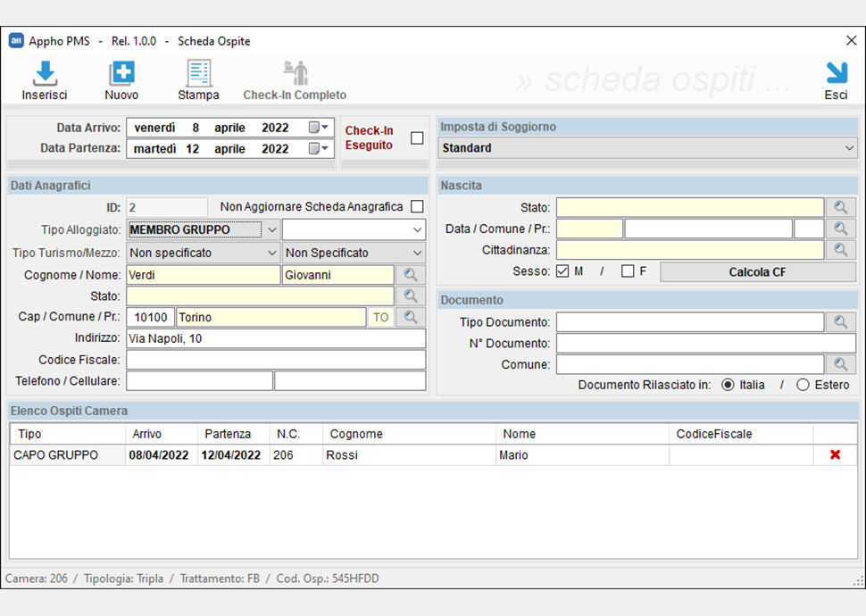
Task: Click Rossi cell in guest list
Action: click(409, 455)
